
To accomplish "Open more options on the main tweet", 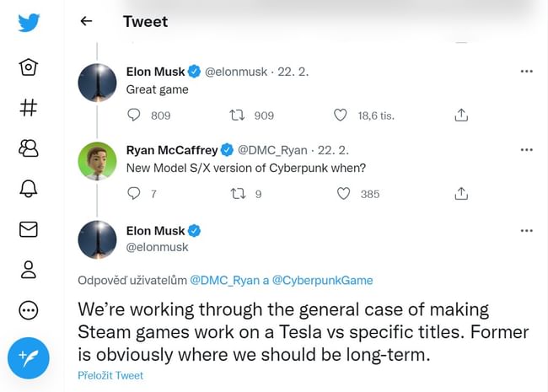I will point(527,230).
